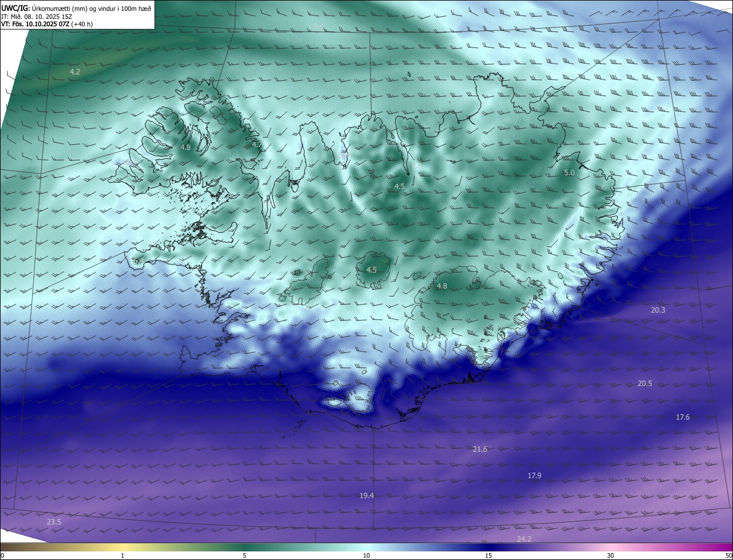The image size is (733, 560).
Task: Click the 20.3 value label
Action: coord(658,310)
